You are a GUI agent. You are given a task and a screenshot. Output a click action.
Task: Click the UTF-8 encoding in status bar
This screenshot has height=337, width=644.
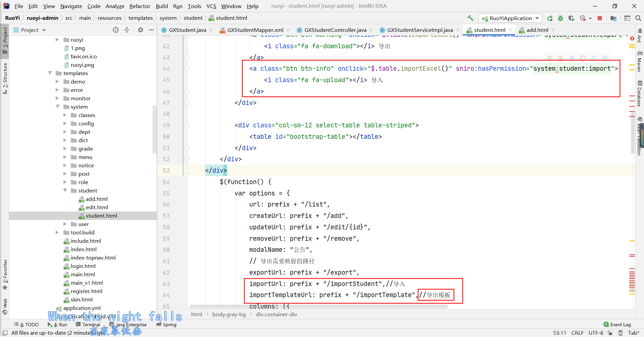point(596,333)
